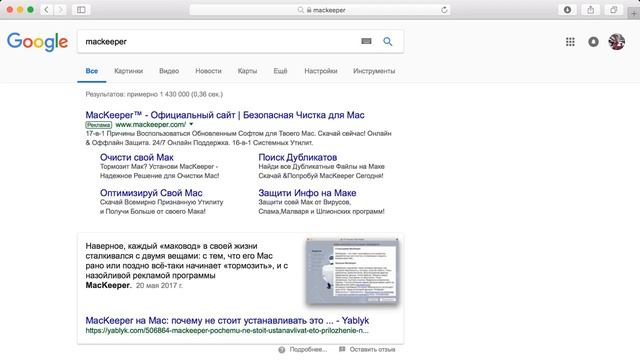Viewport: 640px width, 360px height.
Task: Click the Safari address bar
Action: click(320, 10)
